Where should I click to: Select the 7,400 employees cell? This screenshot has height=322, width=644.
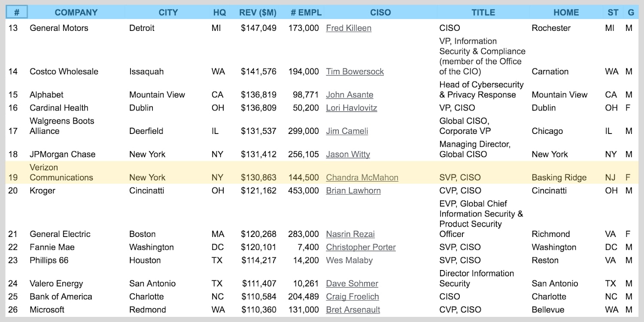pos(308,247)
